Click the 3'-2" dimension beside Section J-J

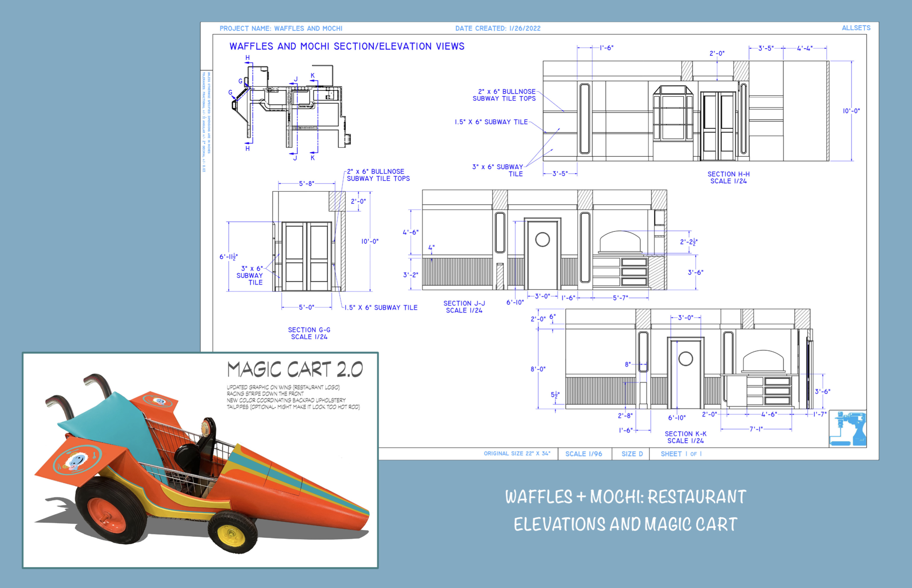tap(411, 275)
